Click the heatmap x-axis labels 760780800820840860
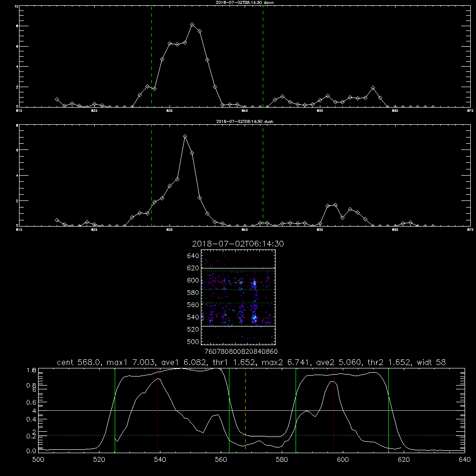476x476 pixels. click(x=241, y=351)
